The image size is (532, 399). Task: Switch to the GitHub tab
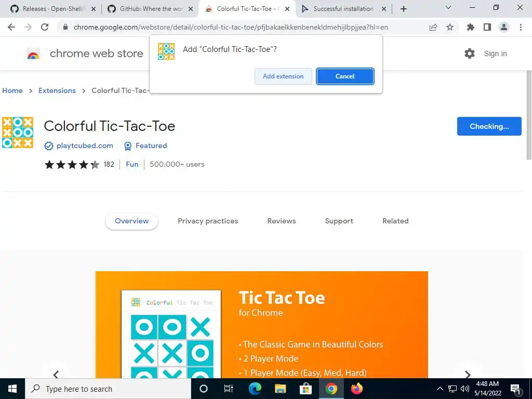pyautogui.click(x=149, y=9)
